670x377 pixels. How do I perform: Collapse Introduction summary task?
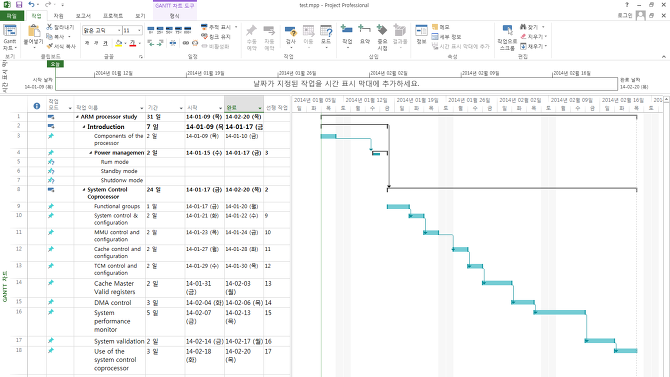84,127
